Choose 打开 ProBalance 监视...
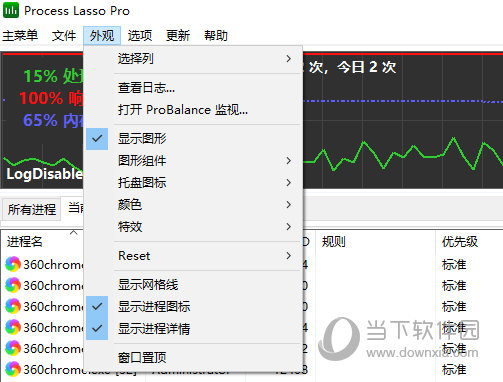Image resolution: width=503 pixels, height=382 pixels. click(x=193, y=110)
